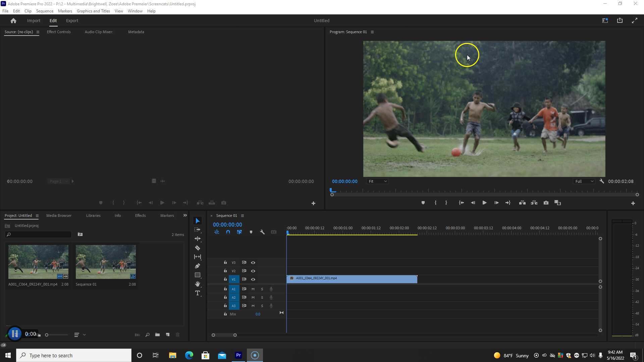Image resolution: width=644 pixels, height=362 pixels.
Task: Open the playback resolution dropdown set to Full
Action: click(x=584, y=181)
